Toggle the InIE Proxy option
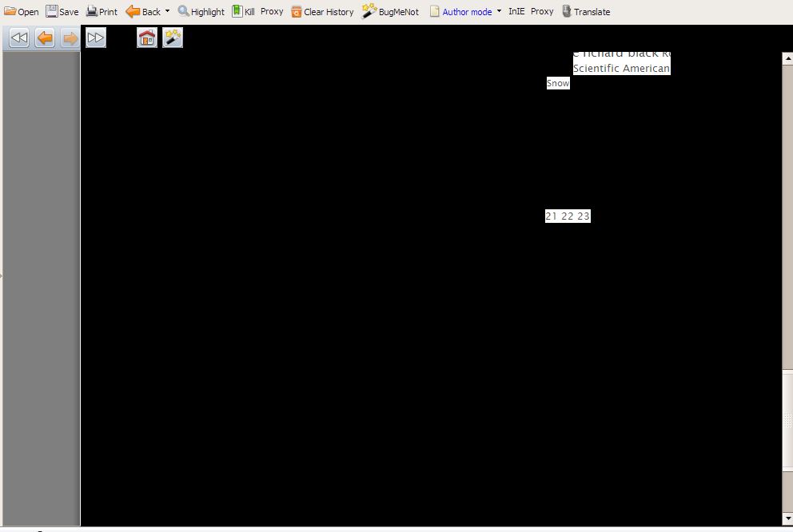Viewport: 793px width, 532px height. pyautogui.click(x=531, y=12)
